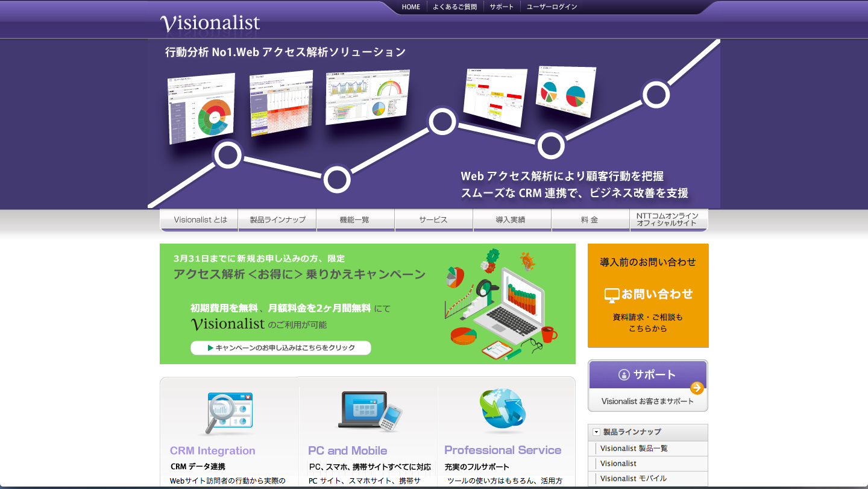Go to ユーザーログイン page
Screen dimensions: 868x489
[552, 7]
